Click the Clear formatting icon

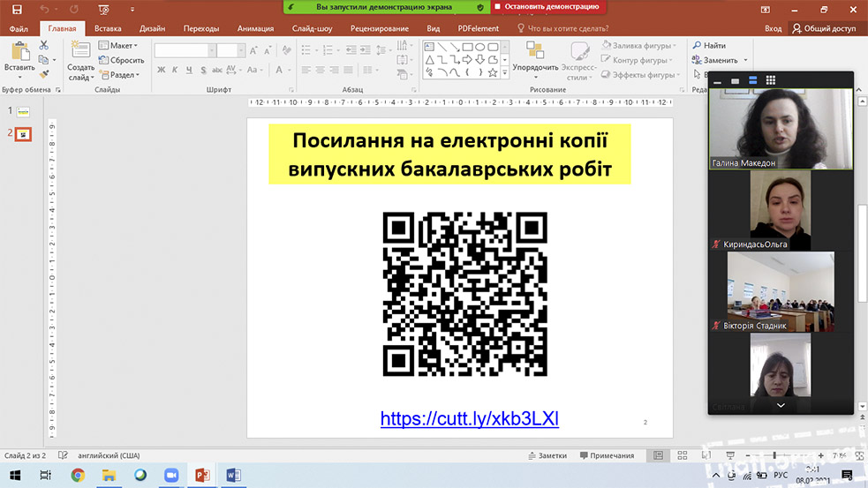click(286, 51)
